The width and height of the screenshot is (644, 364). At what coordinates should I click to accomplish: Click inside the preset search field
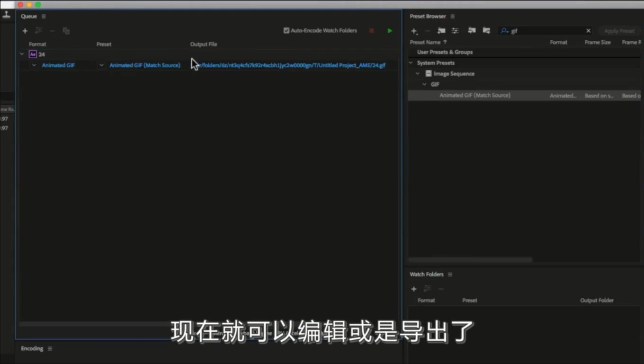click(x=540, y=30)
